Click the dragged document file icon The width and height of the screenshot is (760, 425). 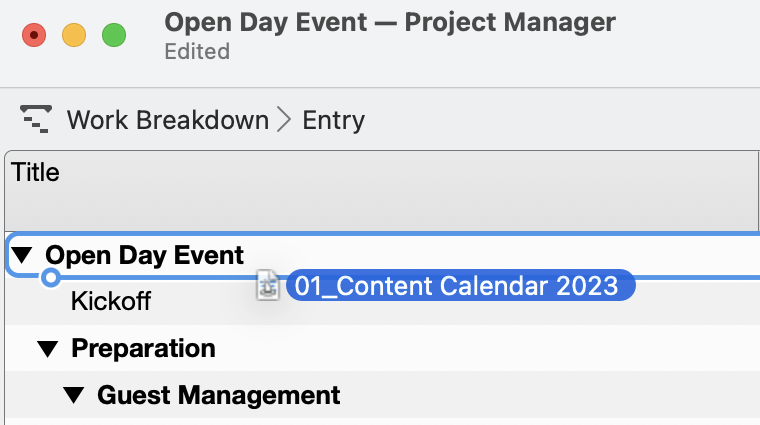(268, 285)
